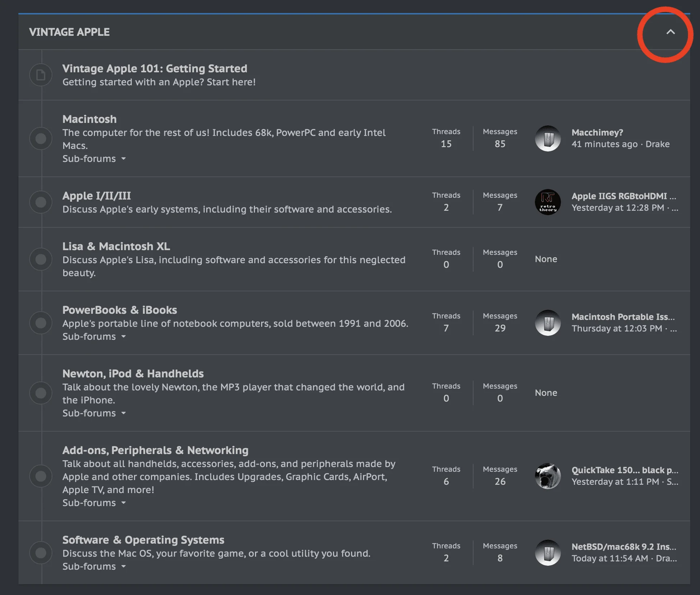The image size is (700, 595).
Task: Click the retro theory avatar
Action: pyautogui.click(x=548, y=202)
